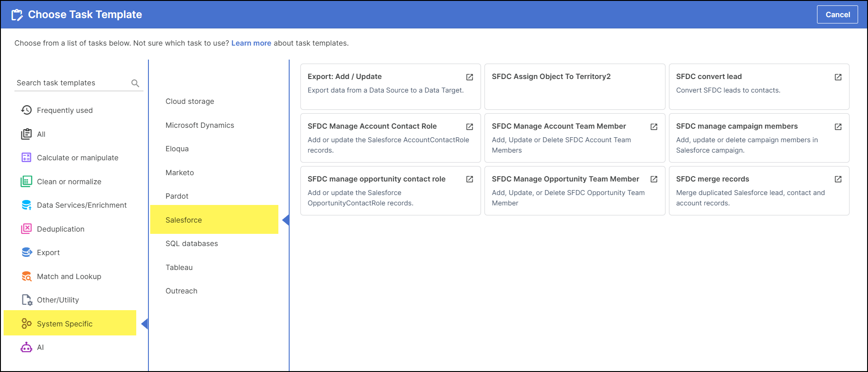Pick the SFDC manage campaign members title

(737, 126)
